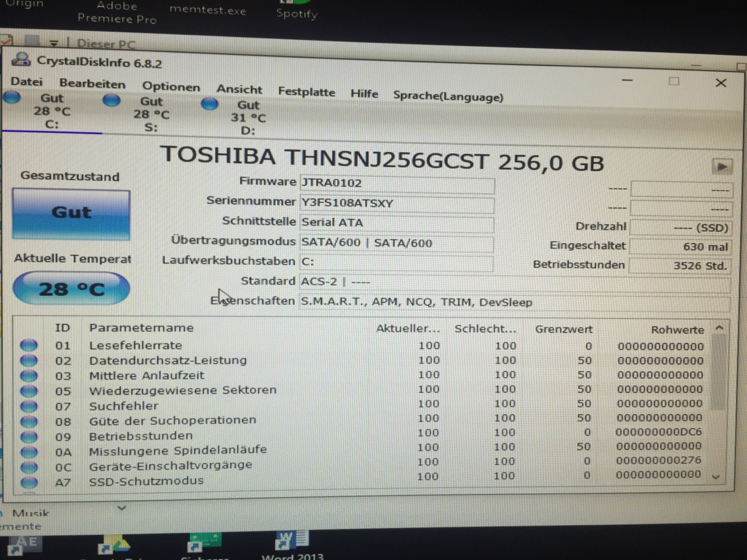Click the Laufwerksbuchstaben field C:
Screen dimensions: 747x560
point(396,262)
